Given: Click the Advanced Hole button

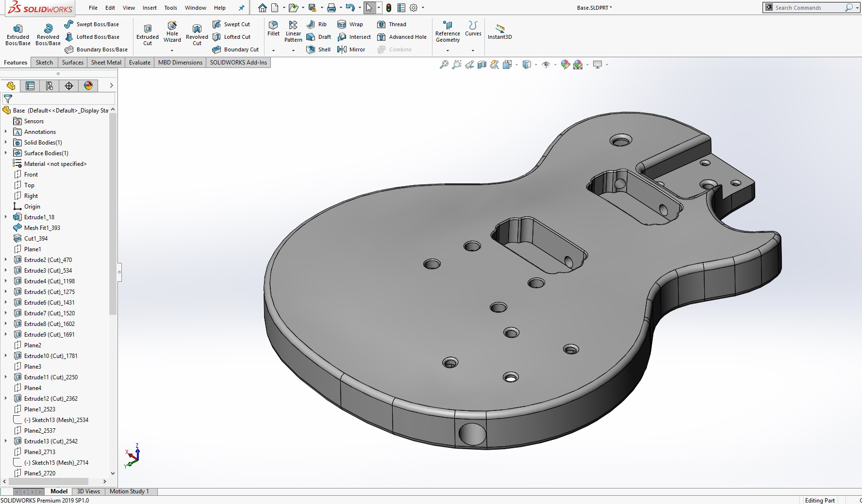Looking at the screenshot, I should click(x=401, y=37).
